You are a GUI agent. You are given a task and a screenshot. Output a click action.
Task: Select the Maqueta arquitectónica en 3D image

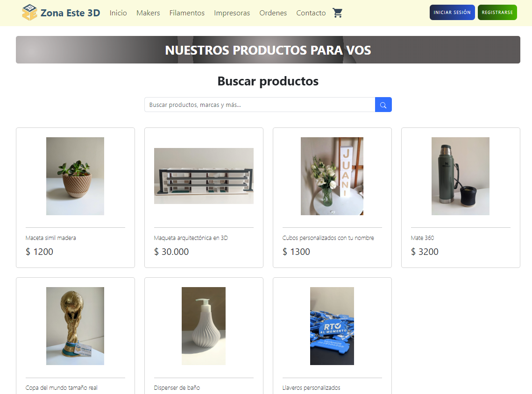coord(204,176)
